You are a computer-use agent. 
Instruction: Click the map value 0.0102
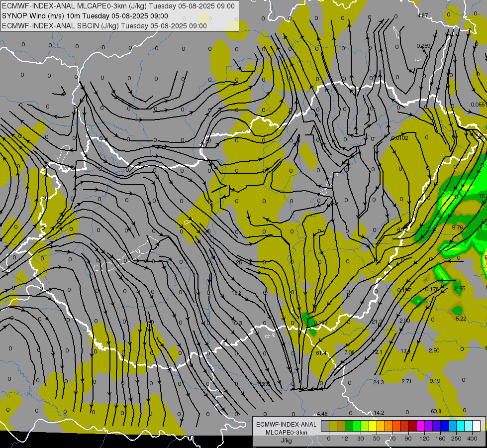(x=400, y=138)
